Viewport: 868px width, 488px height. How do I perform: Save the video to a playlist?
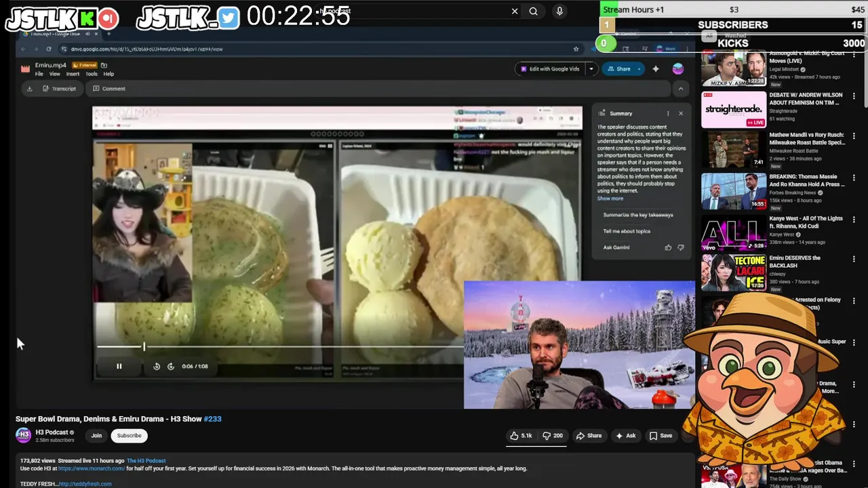tap(660, 436)
